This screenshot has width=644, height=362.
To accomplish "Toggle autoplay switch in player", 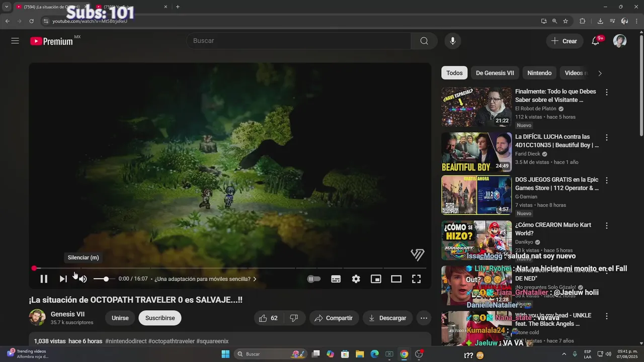I will [313, 279].
